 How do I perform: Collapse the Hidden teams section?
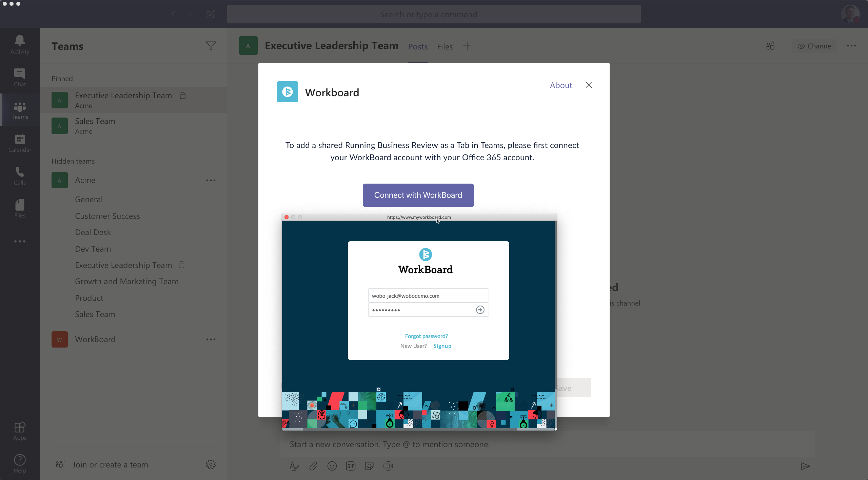(x=73, y=161)
